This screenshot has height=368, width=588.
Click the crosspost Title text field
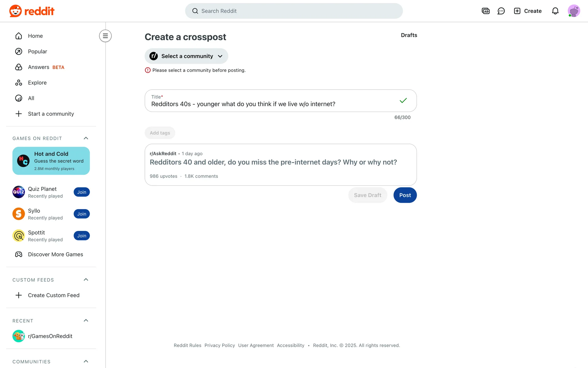(273, 104)
